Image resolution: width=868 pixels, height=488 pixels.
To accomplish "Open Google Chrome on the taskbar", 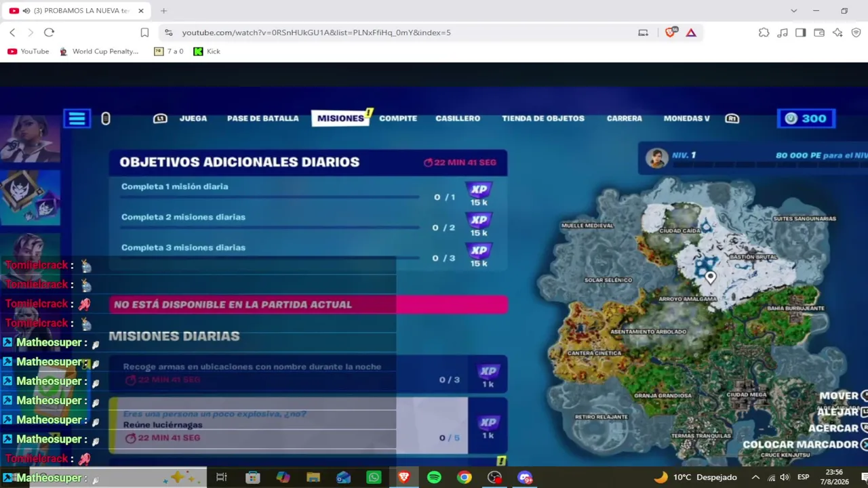I will 464,477.
